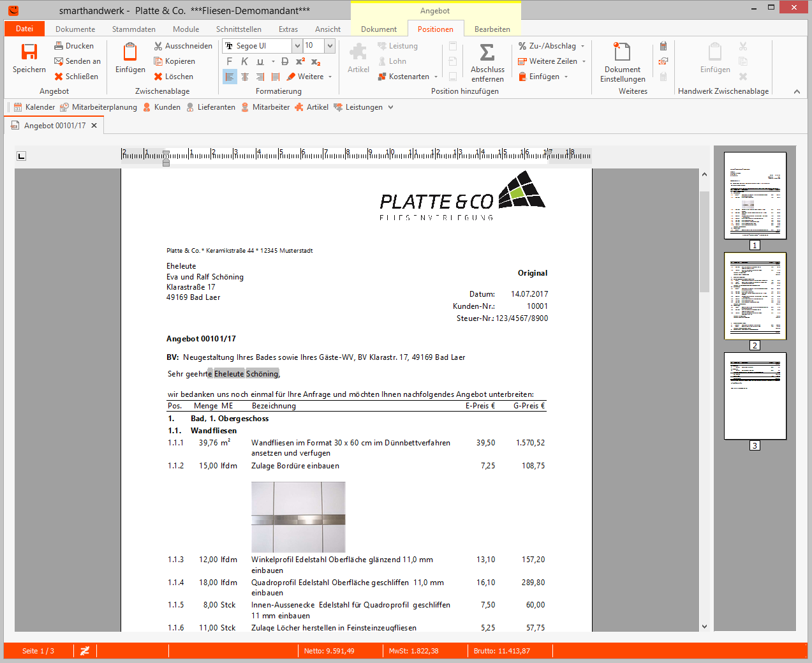Open Artikel from quick bar

click(311, 107)
